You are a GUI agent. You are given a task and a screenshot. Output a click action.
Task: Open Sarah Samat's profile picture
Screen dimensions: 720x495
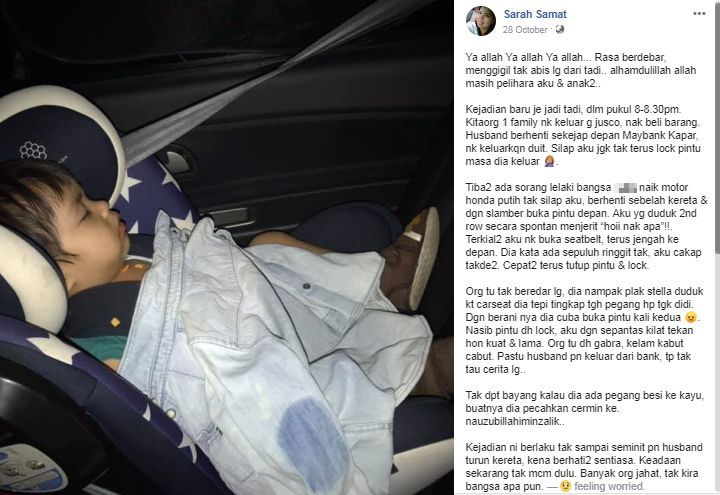pos(481,21)
